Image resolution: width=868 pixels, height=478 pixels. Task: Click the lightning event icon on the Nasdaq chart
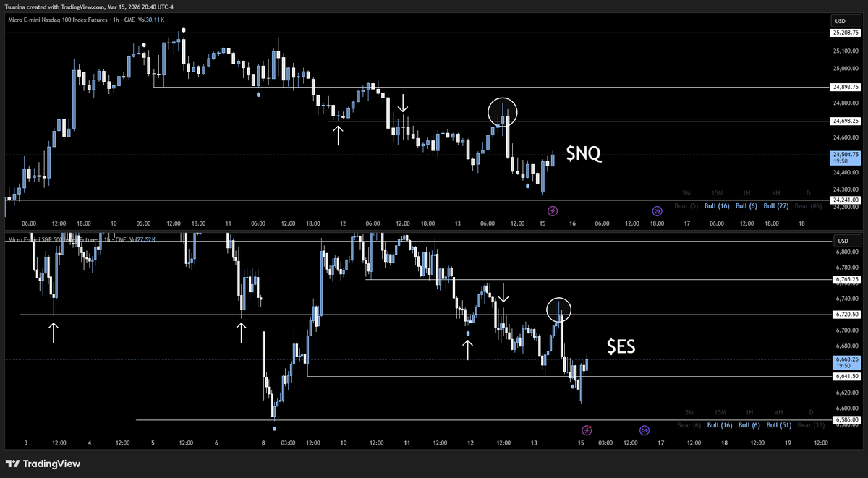[553, 211]
